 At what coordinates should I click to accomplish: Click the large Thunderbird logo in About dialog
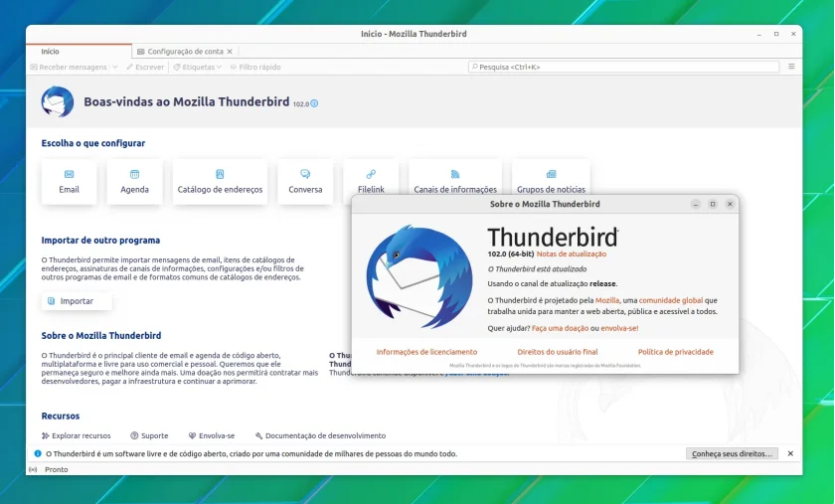[x=420, y=276]
